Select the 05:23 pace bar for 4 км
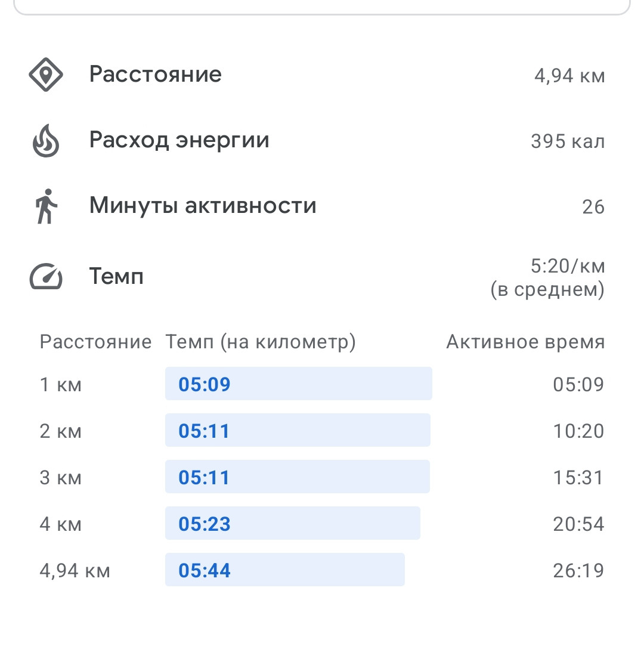This screenshot has height=665, width=644. [x=293, y=523]
